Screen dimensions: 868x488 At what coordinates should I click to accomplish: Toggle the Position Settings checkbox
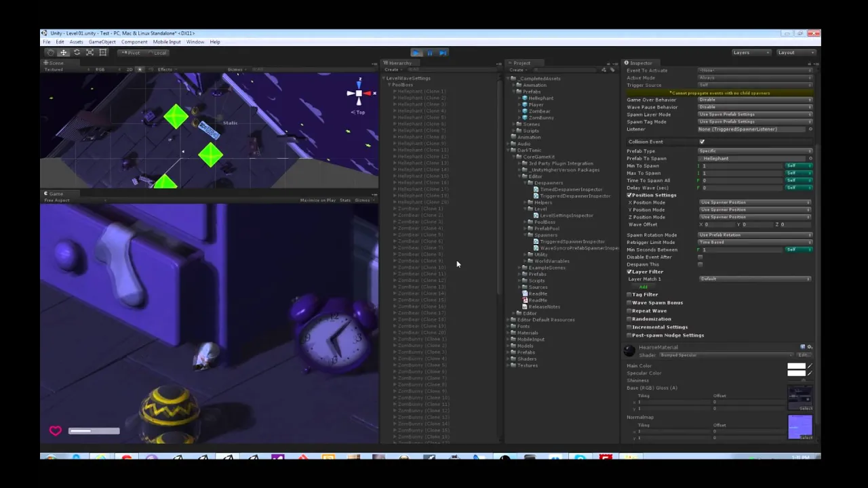[629, 195]
